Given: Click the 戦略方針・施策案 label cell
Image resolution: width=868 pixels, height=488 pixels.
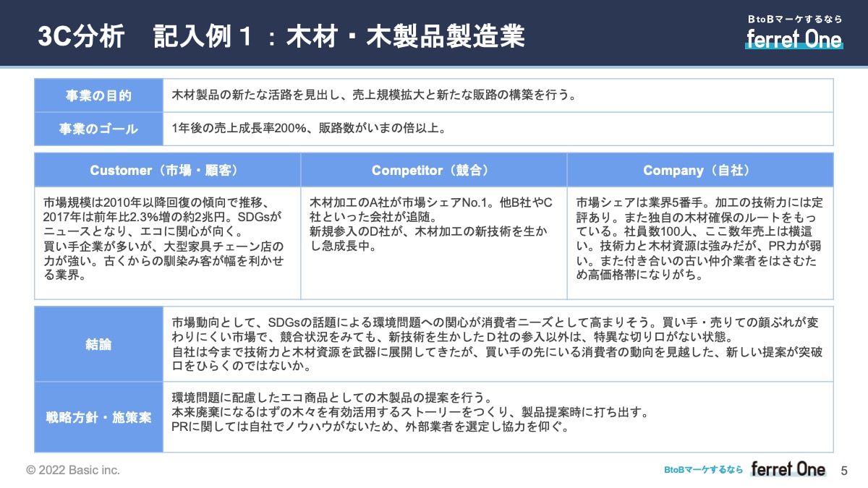Looking at the screenshot, I should [x=98, y=417].
